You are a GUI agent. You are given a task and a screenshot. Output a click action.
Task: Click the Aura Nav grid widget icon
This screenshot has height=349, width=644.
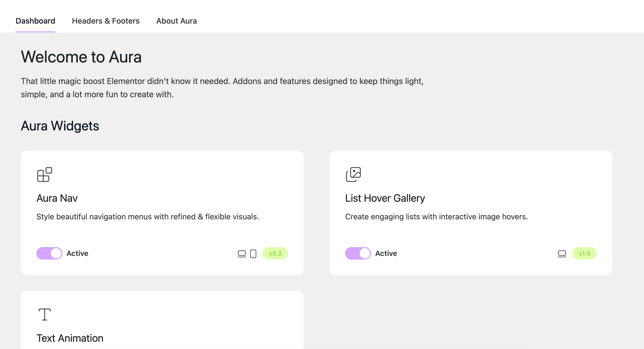point(44,175)
